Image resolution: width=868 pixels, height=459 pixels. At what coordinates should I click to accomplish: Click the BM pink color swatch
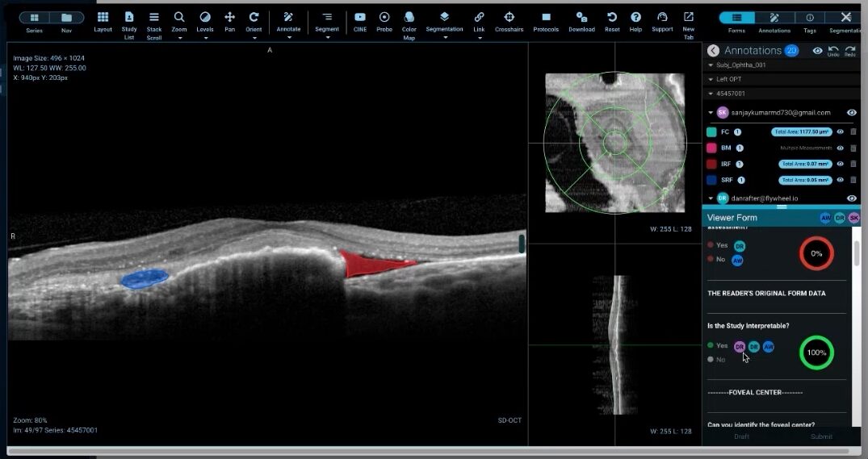pyautogui.click(x=712, y=148)
